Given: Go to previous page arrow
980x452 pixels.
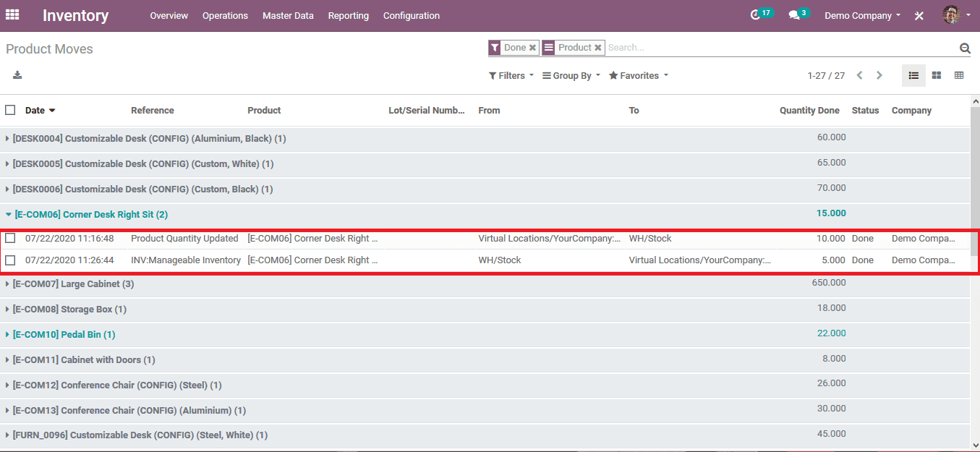Looking at the screenshot, I should pos(859,75).
